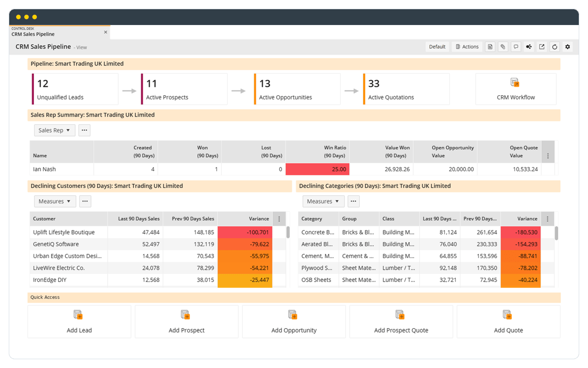This screenshot has width=588, height=368.
Task: Click the Declining Categories table scrollbar
Action: [557, 233]
